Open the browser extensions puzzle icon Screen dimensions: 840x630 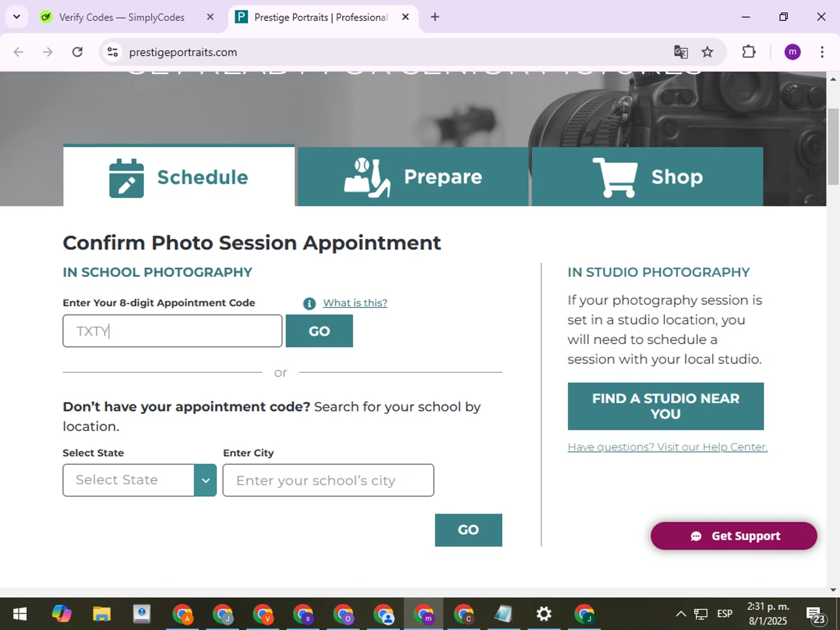pos(749,52)
